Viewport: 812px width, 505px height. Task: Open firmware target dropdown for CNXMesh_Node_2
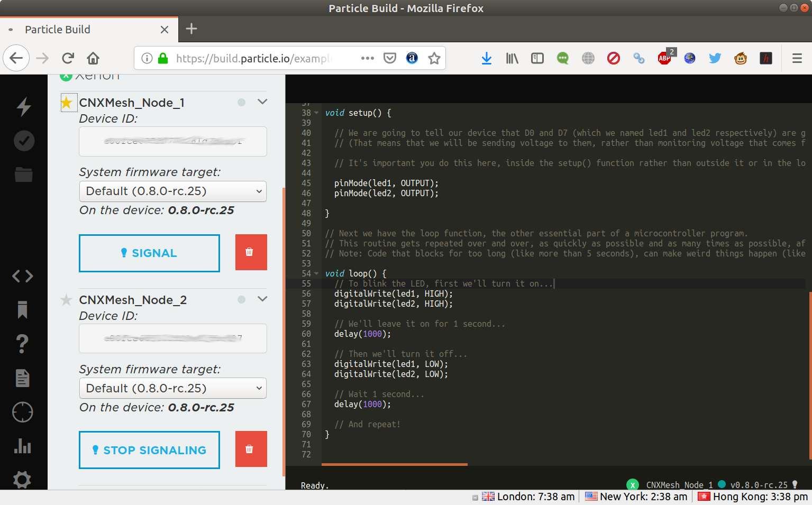173,389
